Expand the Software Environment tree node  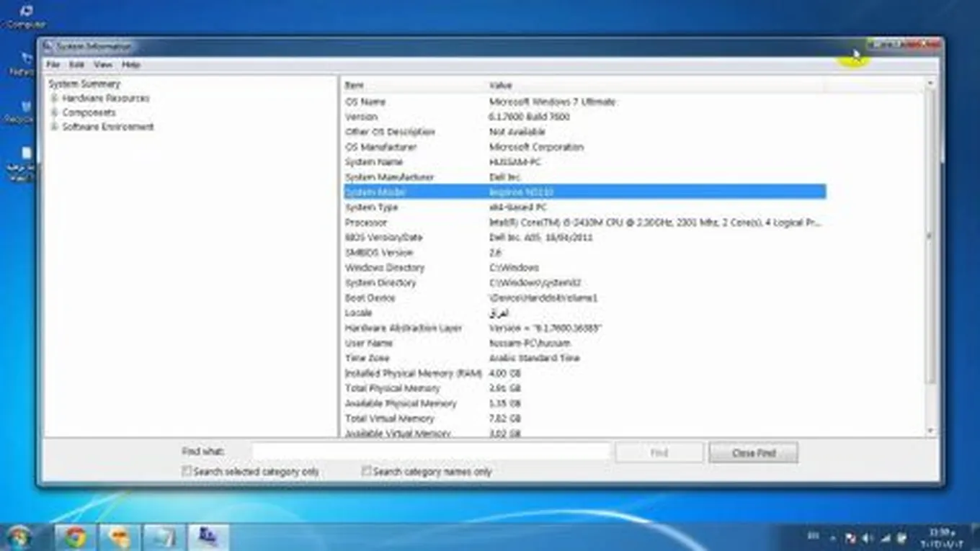pos(54,127)
